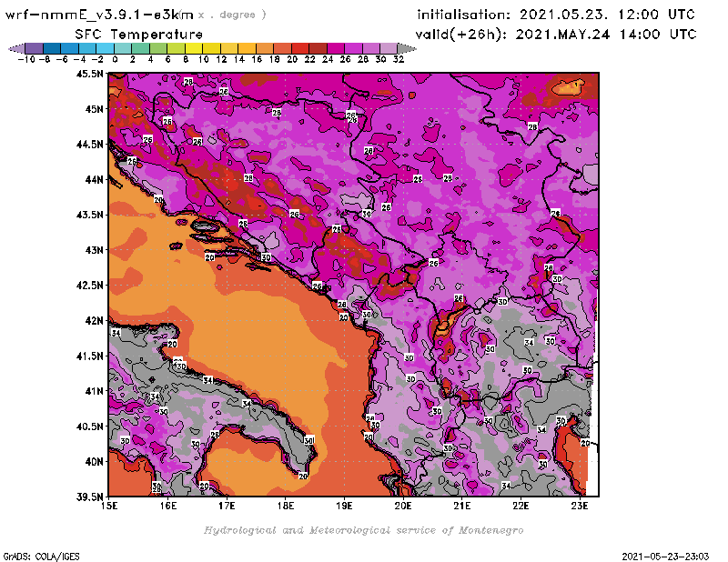Click the -2 to 0 cyan legend swatch
This screenshot has width=728, height=562.
[105, 48]
